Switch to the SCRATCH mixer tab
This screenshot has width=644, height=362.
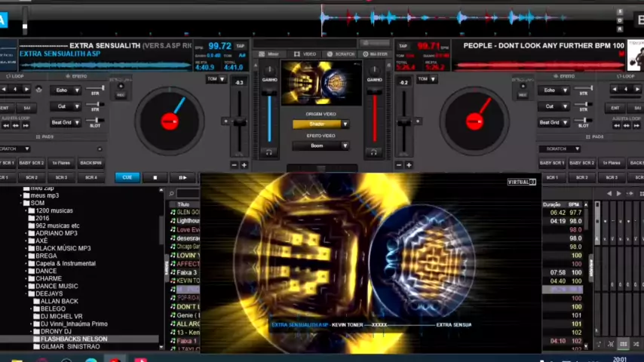tap(341, 54)
